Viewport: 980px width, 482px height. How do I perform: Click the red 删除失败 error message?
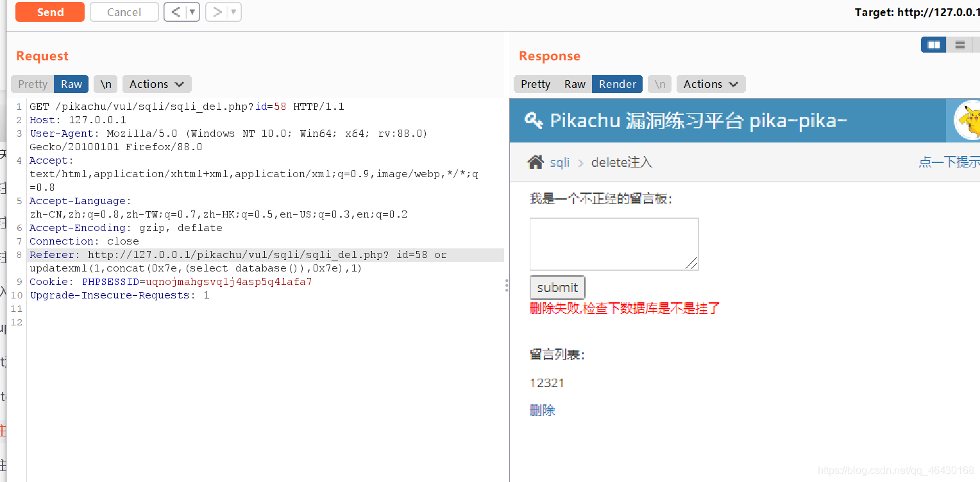[x=625, y=309]
